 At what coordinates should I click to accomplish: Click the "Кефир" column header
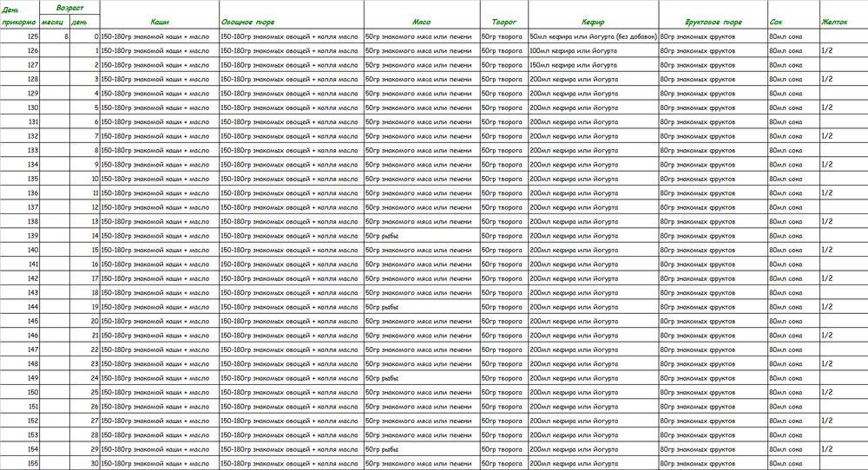coord(592,21)
